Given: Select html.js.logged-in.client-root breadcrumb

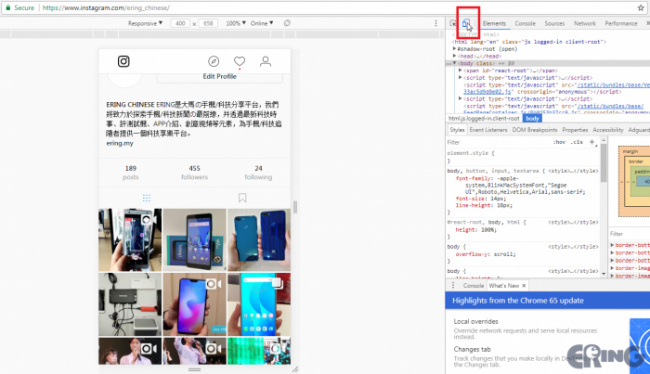Looking at the screenshot, I should pos(483,119).
